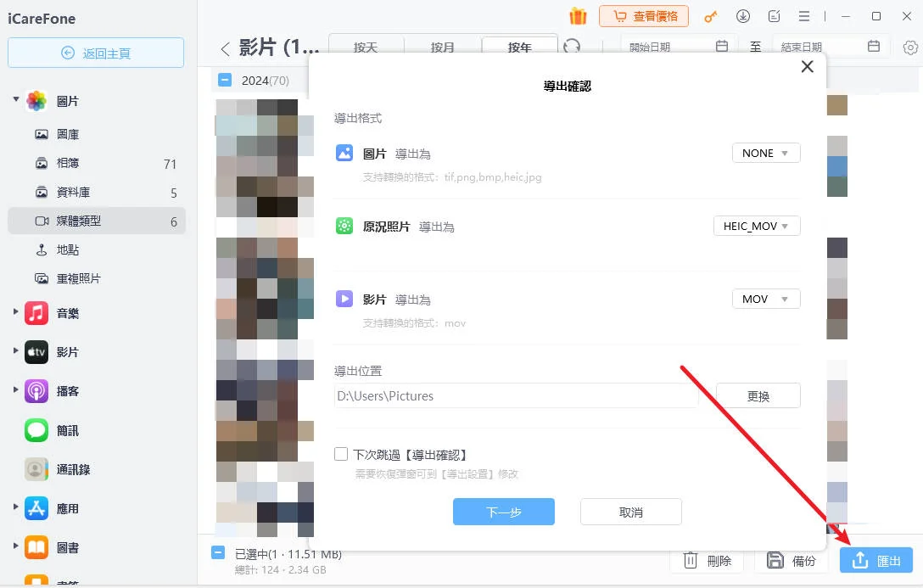The image size is (923, 588).
Task: Toggle the 2024 group selection checkbox
Action: (x=225, y=80)
